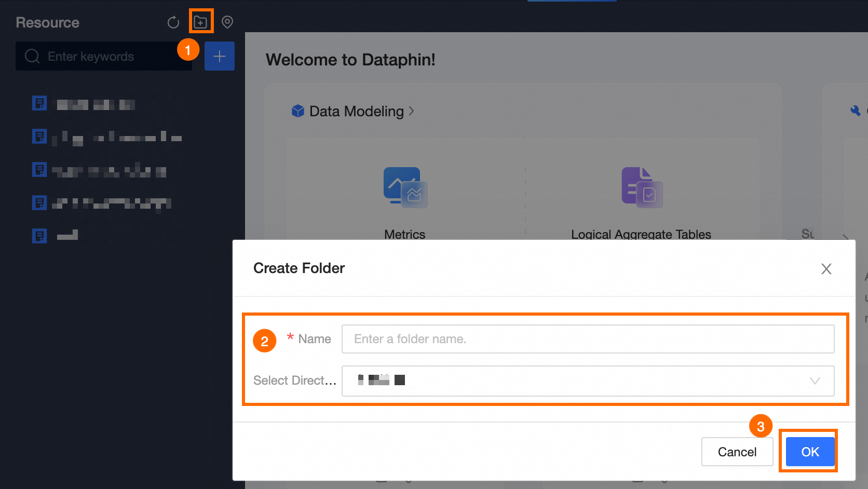This screenshot has width=868, height=489.
Task: Select the last resource file icon in list
Action: pyautogui.click(x=39, y=236)
